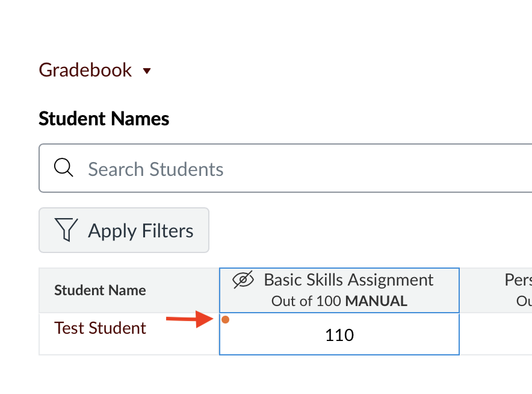Select the grade cell showing 110
Screen dimensions: 532x394
pyautogui.click(x=339, y=334)
